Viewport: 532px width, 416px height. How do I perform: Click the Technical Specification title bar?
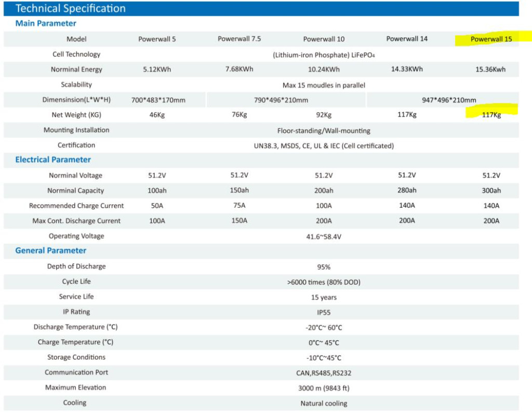pos(71,8)
